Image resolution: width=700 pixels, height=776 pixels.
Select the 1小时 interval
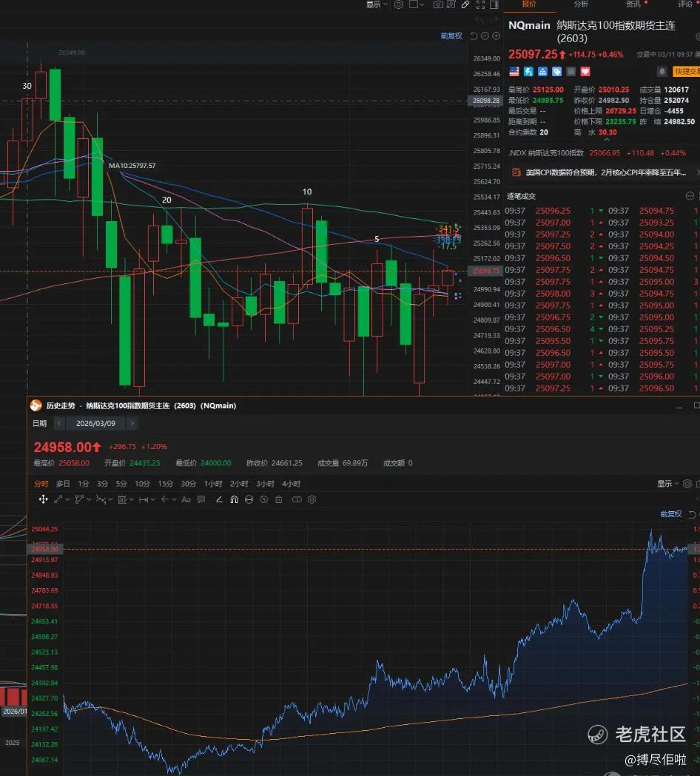tap(213, 484)
